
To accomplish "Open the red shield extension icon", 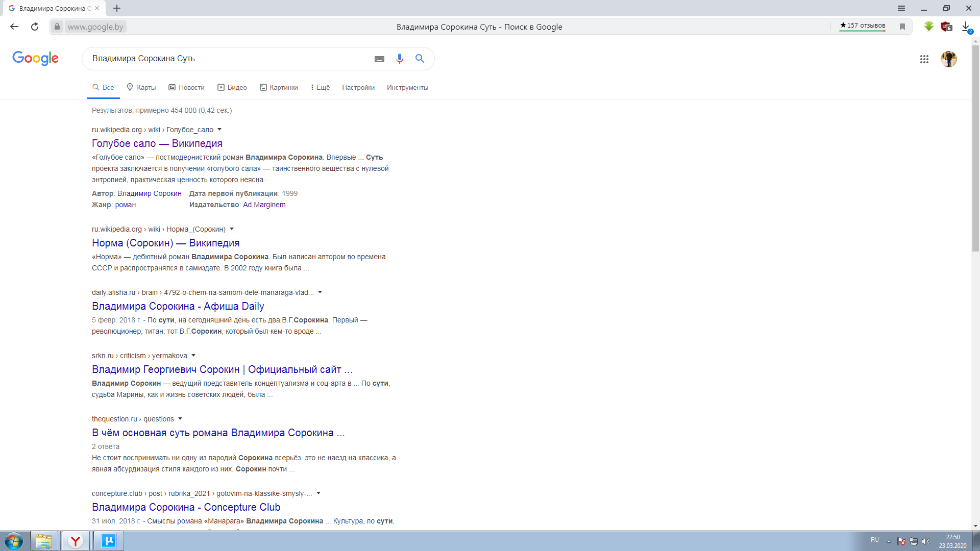I will click(x=947, y=27).
